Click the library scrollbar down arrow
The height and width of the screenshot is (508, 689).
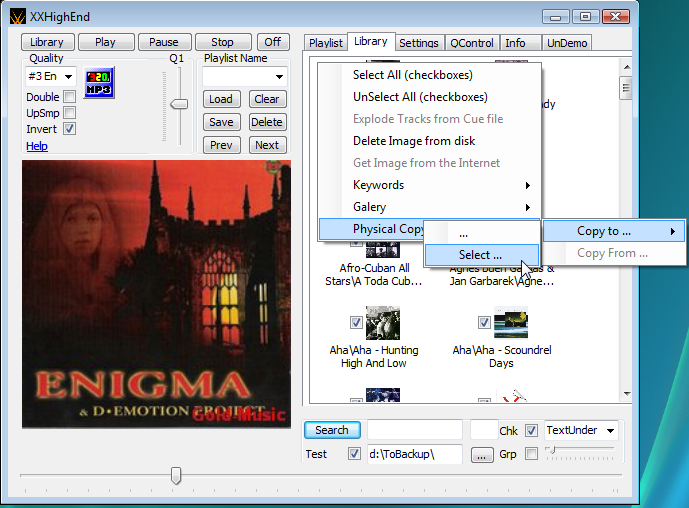[x=627, y=394]
